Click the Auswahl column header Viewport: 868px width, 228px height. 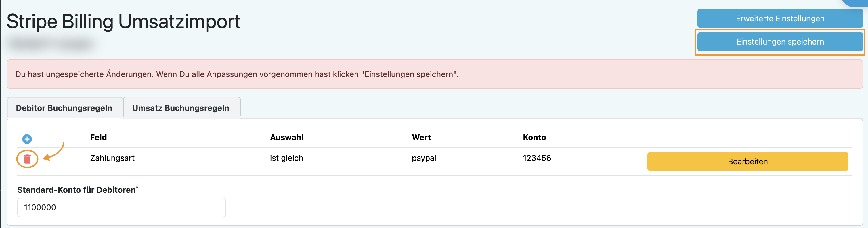coord(286,137)
